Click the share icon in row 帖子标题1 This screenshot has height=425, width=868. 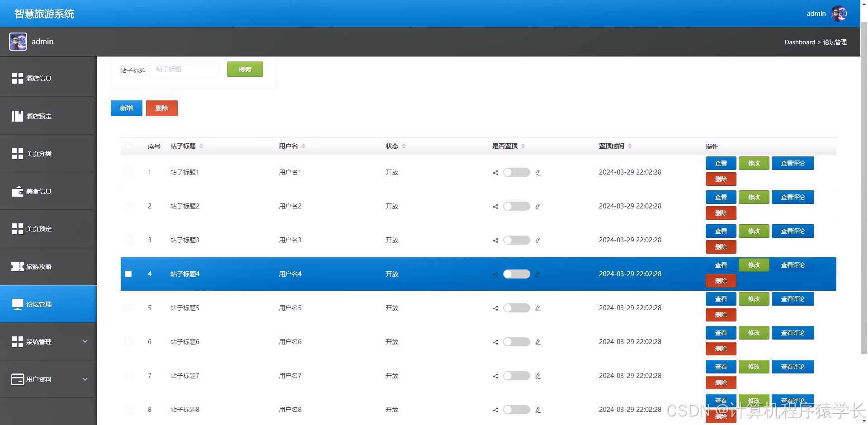(x=495, y=173)
